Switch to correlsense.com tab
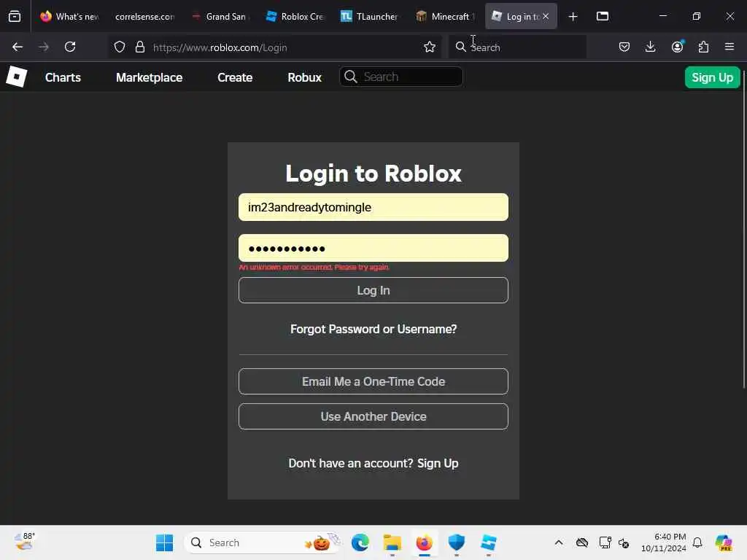 click(x=145, y=17)
